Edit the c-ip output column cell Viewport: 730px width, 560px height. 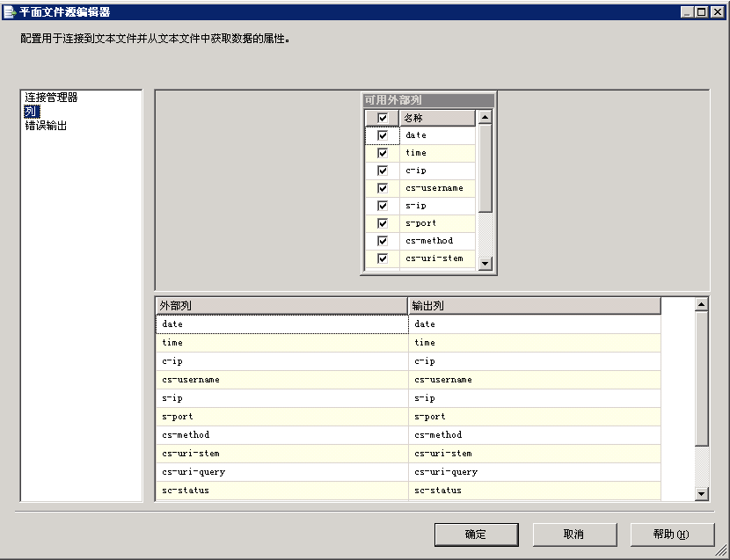pos(535,361)
